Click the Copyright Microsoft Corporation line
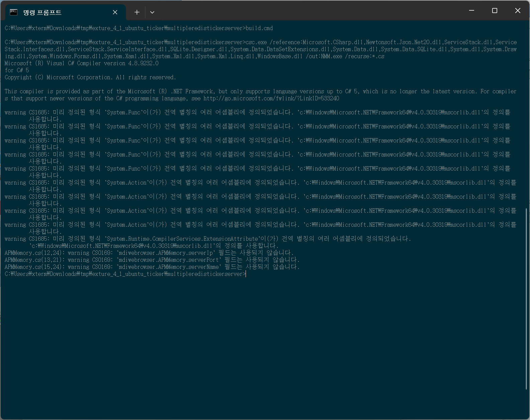The width and height of the screenshot is (530, 420). click(90, 77)
